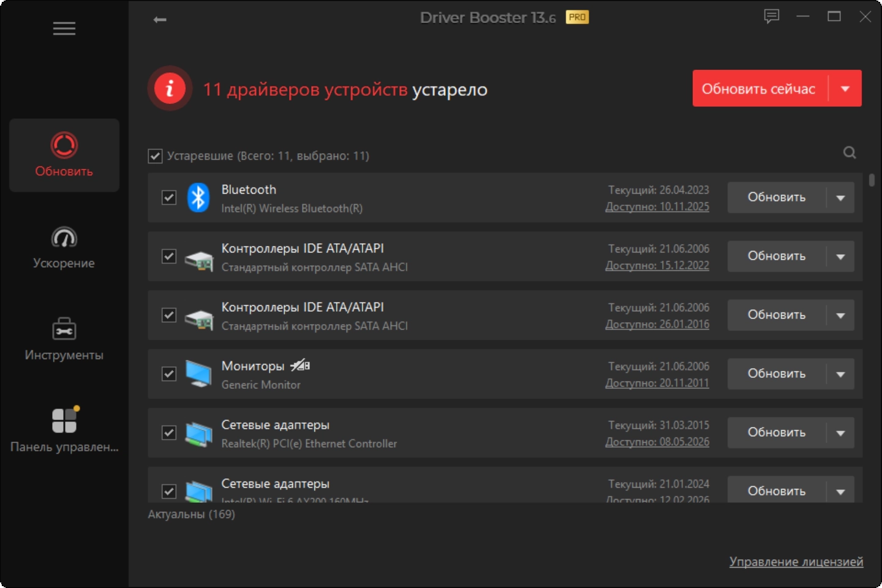Open dropdown for Мониторы update button
Image resolution: width=882 pixels, height=588 pixels.
coord(840,374)
